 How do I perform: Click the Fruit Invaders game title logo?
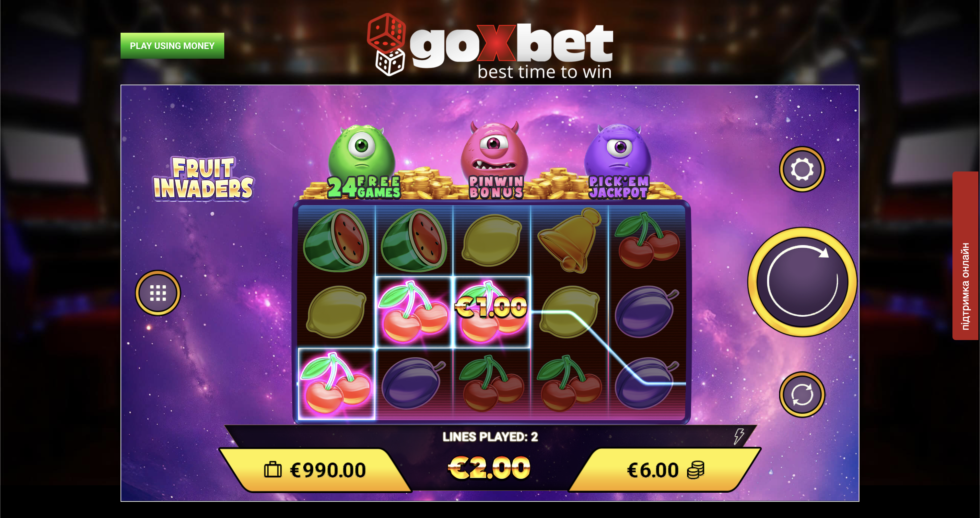click(x=203, y=179)
